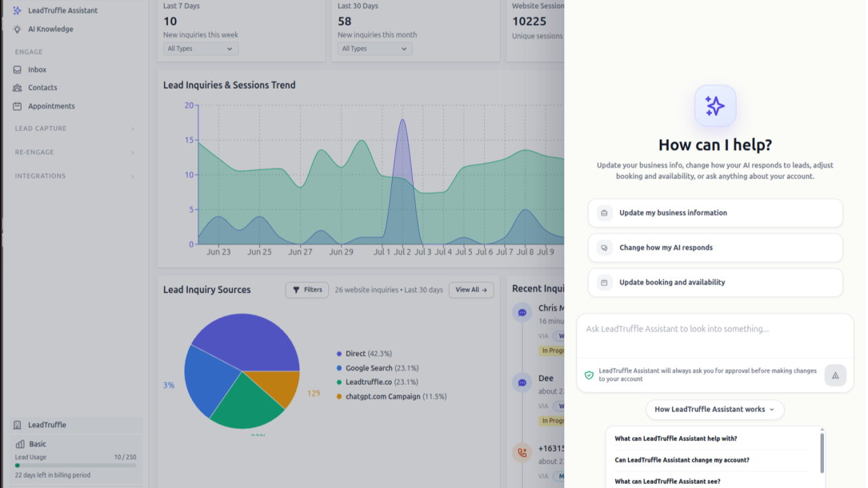The height and width of the screenshot is (488, 868).
Task: Click the Filters button
Action: [307, 290]
